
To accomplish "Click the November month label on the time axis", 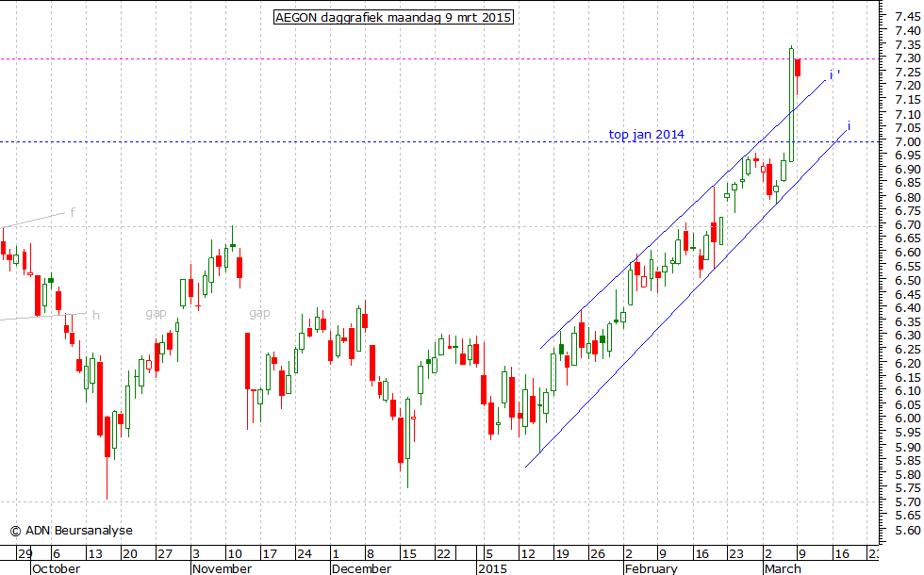I will (223, 568).
